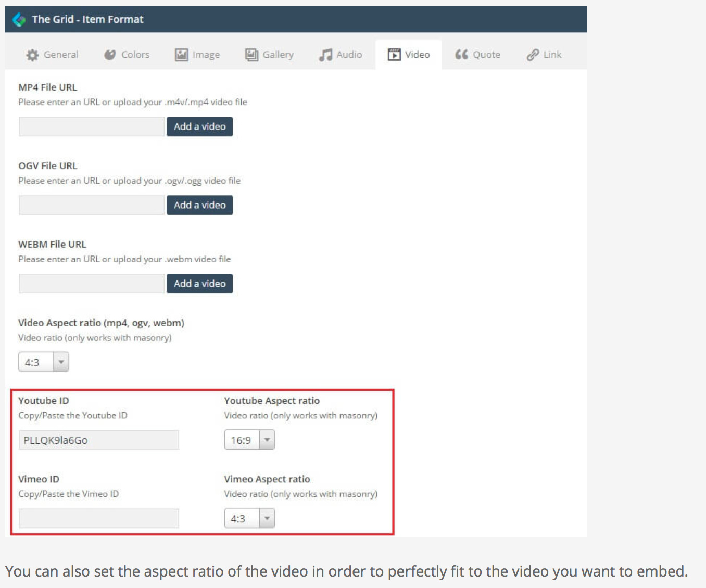Click Add a video for MP4 file
The width and height of the screenshot is (706, 588).
click(199, 126)
